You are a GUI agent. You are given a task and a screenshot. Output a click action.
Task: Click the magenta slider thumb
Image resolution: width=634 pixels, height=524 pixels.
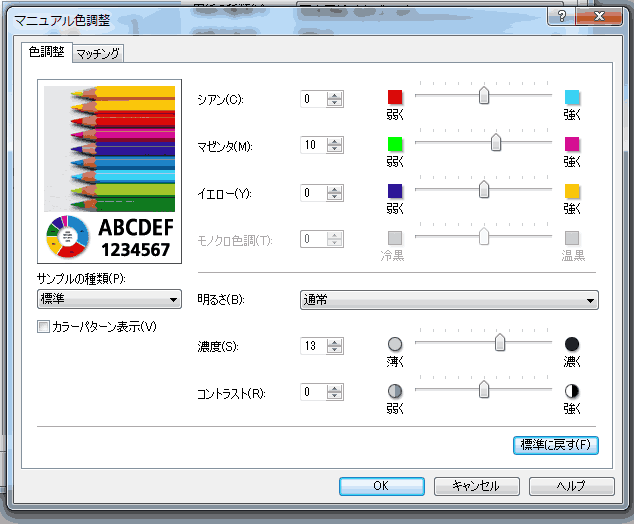496,142
